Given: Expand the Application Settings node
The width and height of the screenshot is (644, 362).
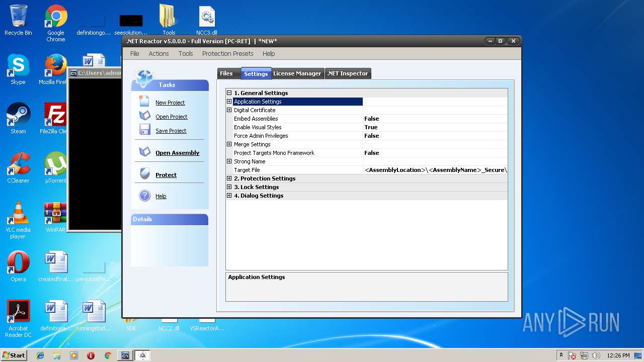Looking at the screenshot, I should [x=229, y=101].
